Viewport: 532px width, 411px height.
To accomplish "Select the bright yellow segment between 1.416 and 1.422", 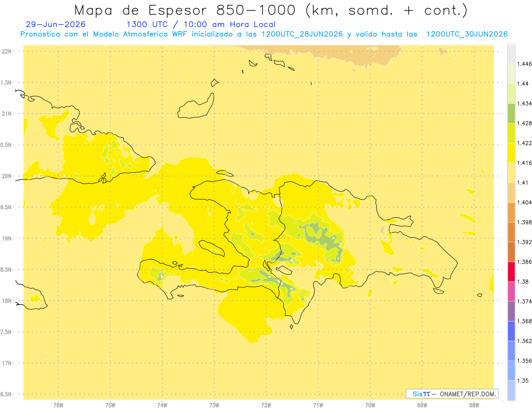I will 511,153.
